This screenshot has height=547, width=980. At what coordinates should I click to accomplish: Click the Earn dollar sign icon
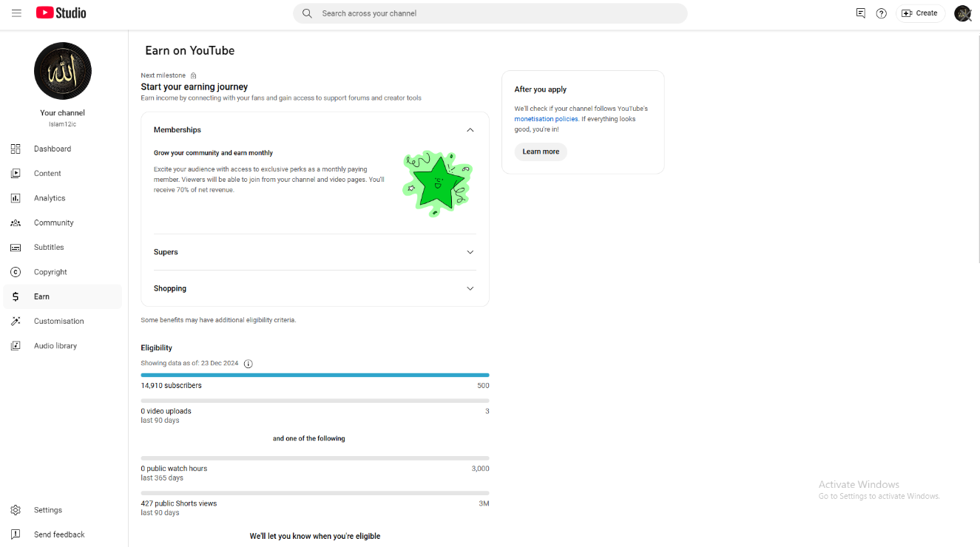[x=16, y=296]
